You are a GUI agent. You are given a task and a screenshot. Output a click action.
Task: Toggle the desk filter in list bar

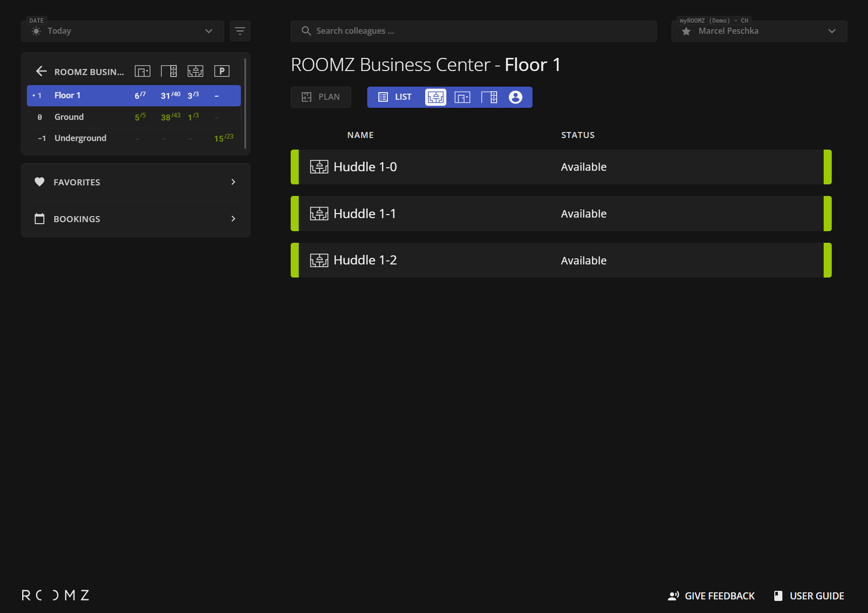[489, 97]
